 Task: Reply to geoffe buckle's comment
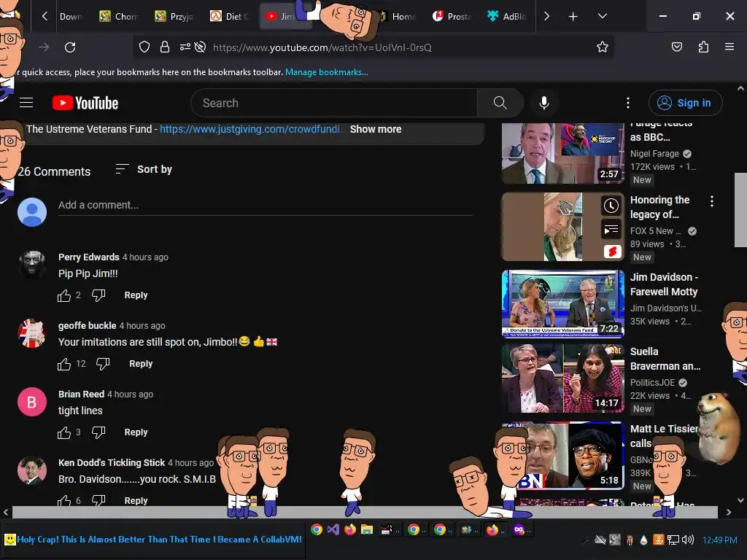(x=141, y=364)
